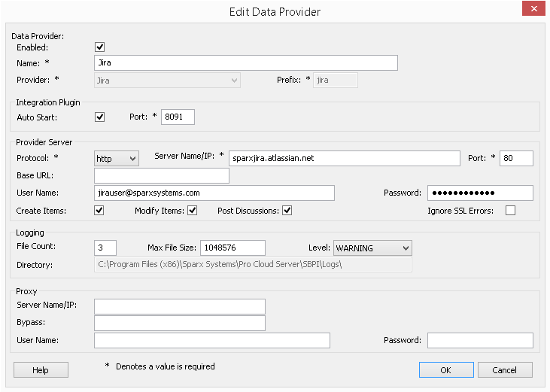Image resolution: width=550 pixels, height=392 pixels.
Task: Open the Protocol dropdown showing http
Action: click(x=117, y=158)
